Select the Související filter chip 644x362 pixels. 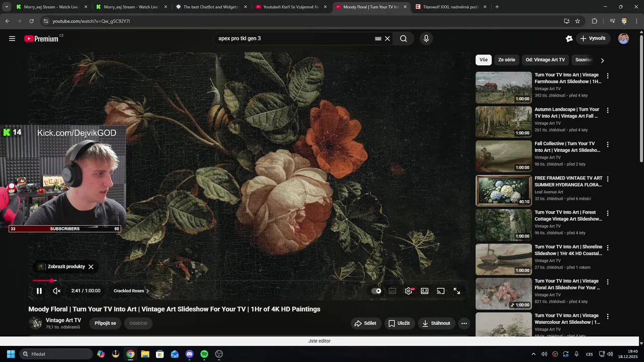(x=584, y=60)
